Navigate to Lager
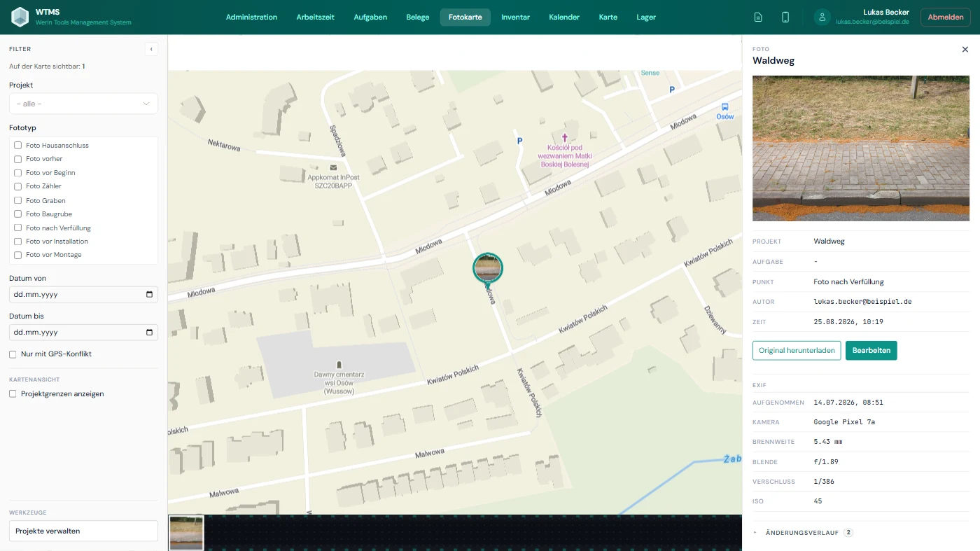This screenshot has height=551, width=980. tap(646, 18)
